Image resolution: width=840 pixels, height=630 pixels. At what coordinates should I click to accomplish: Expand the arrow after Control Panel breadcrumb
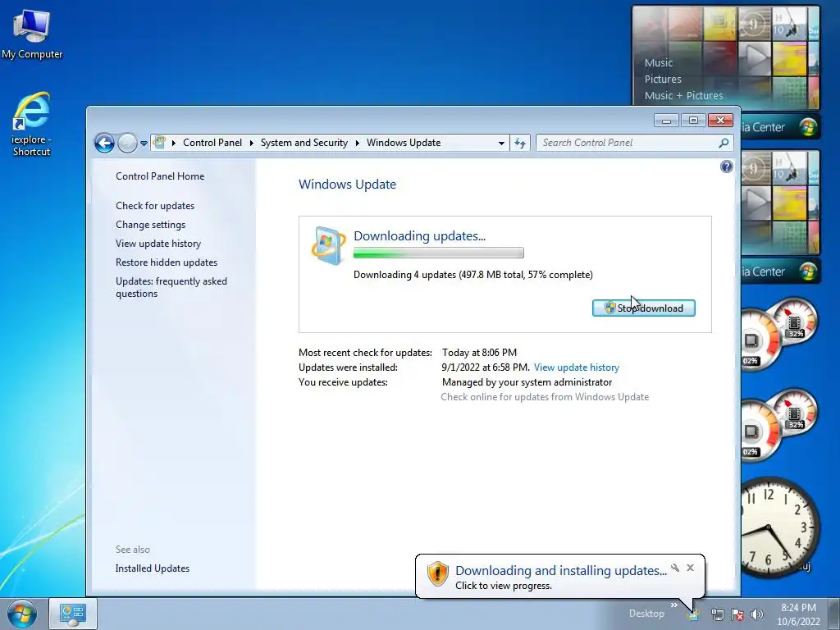pos(251,143)
